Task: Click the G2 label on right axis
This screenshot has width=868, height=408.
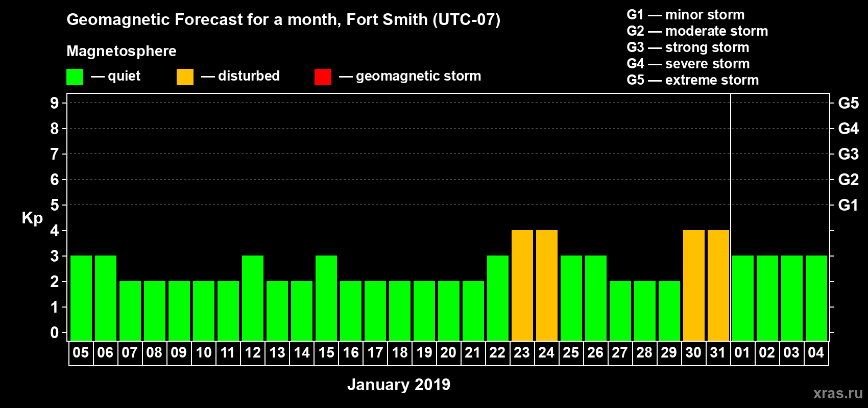Action: pyautogui.click(x=849, y=180)
